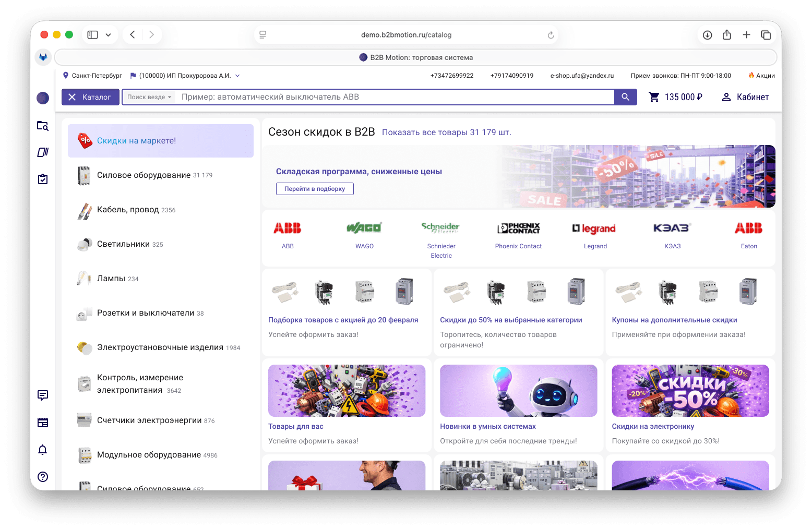Image resolution: width=812 pixels, height=530 pixels.
Task: Click the search magnifier button
Action: point(625,97)
